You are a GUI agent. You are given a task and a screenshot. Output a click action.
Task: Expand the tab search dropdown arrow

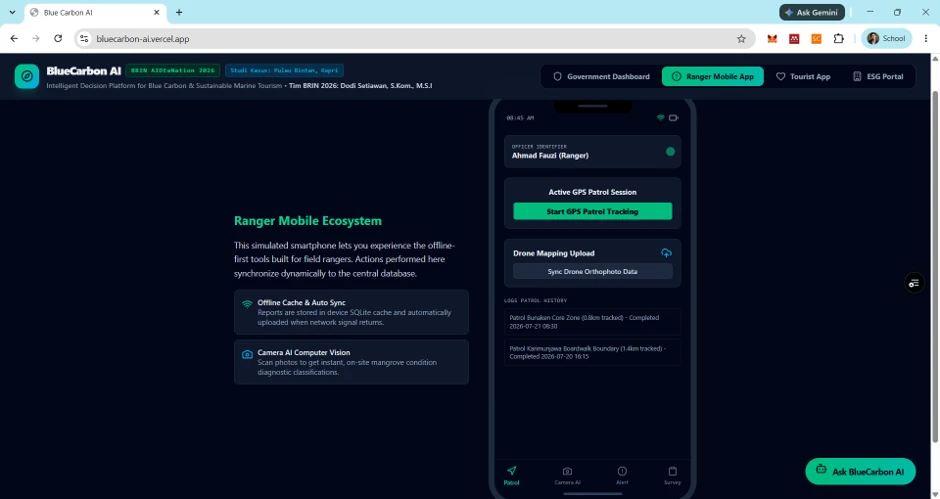coord(12,12)
